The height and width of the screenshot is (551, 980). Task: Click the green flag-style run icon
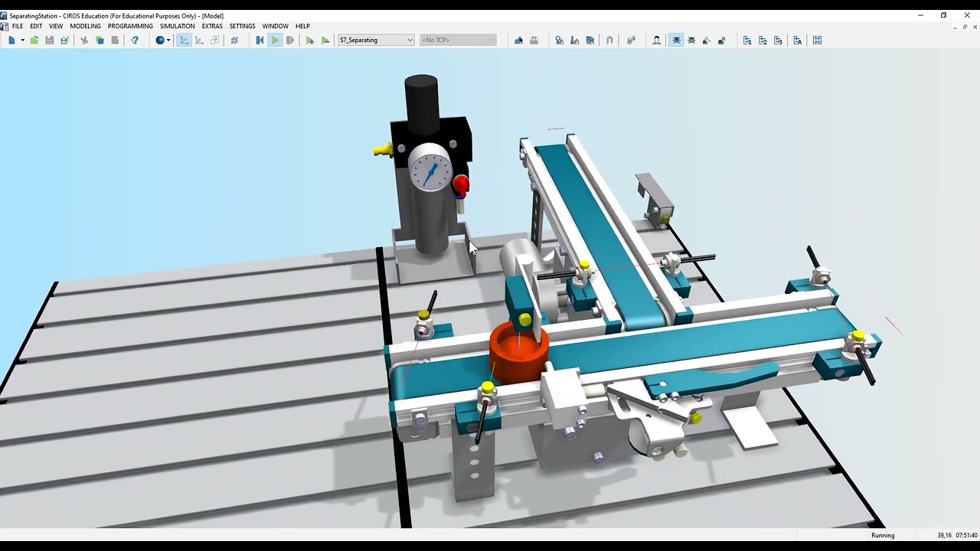coord(325,40)
